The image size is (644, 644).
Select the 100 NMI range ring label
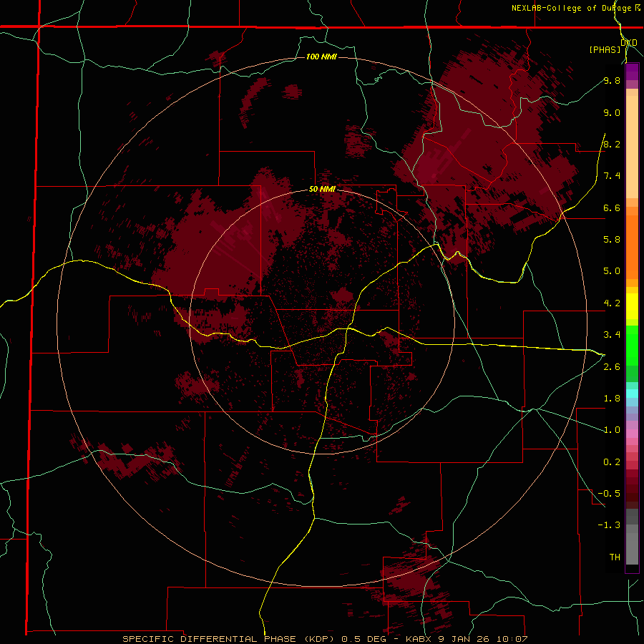321,57
